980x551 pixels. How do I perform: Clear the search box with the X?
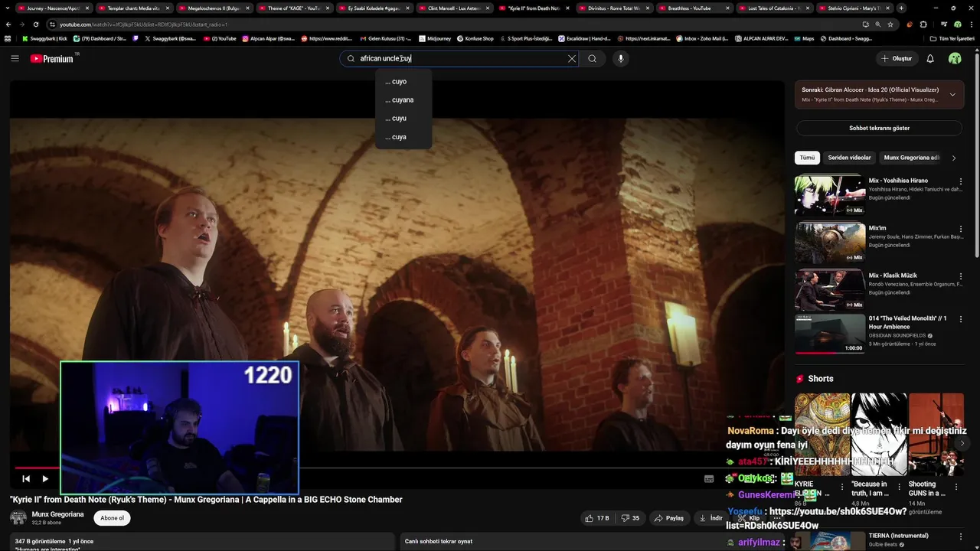[571, 58]
